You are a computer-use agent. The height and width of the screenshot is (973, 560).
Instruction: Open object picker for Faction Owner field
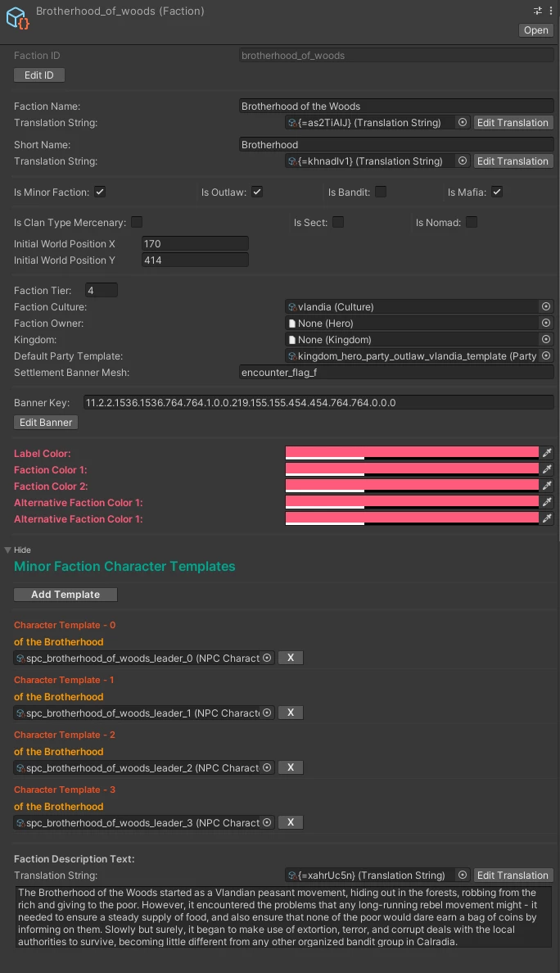(x=546, y=323)
